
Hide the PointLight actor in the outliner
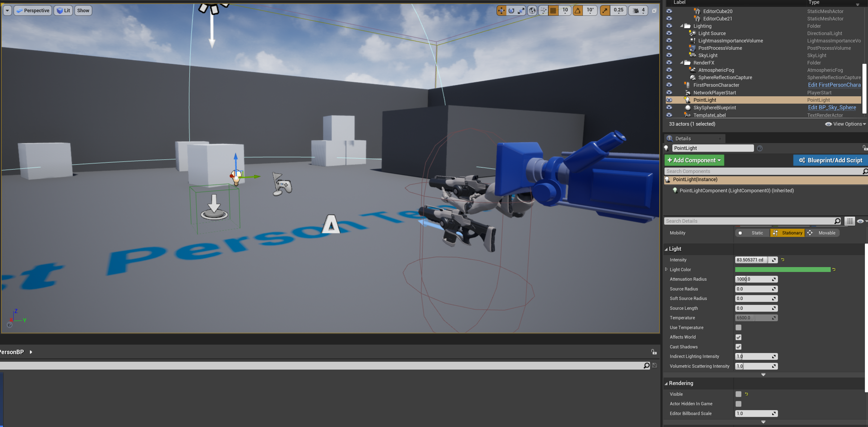[x=669, y=100]
